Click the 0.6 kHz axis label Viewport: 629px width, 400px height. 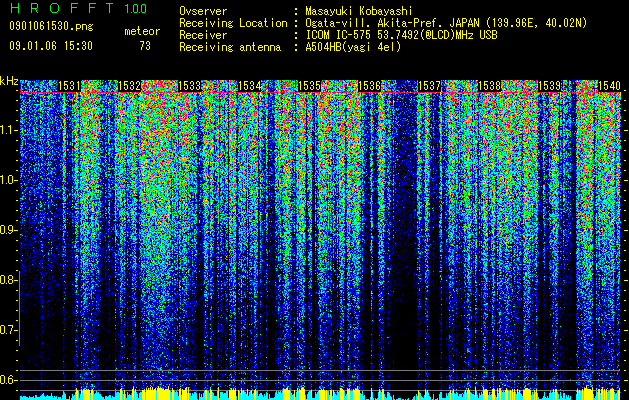coord(9,380)
